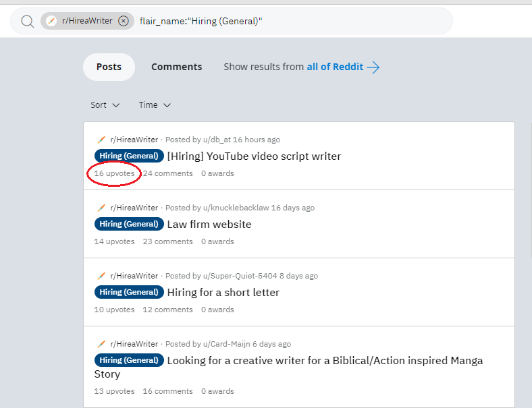Image resolution: width=532 pixels, height=408 pixels.
Task: Click 16 comments on Manga Story post
Action: 167,391
